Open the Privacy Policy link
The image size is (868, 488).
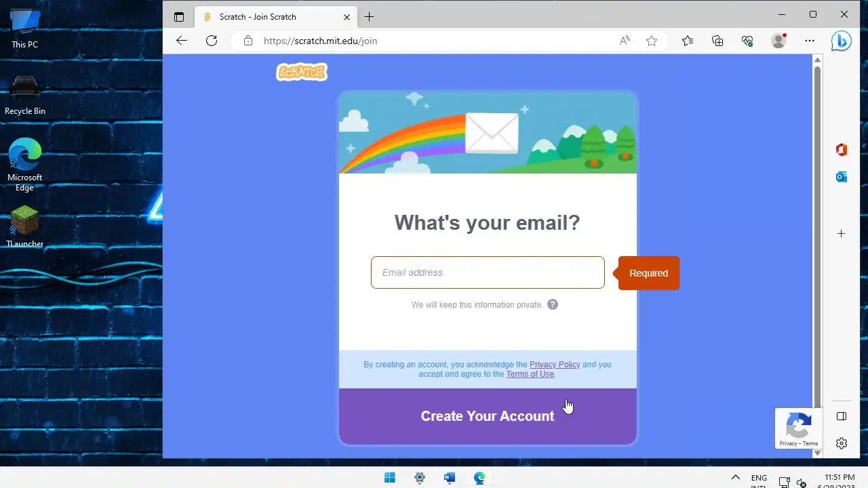click(555, 365)
